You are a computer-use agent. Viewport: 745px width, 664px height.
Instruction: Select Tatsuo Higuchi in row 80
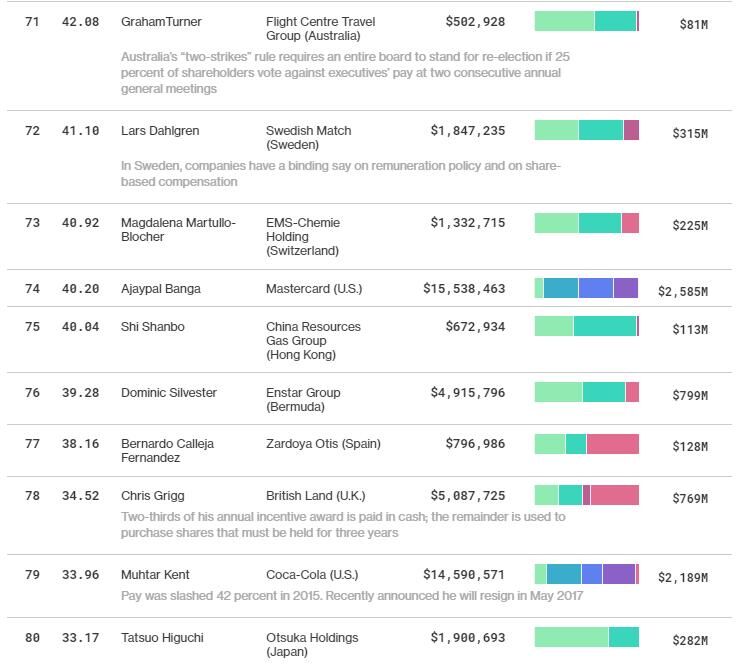pos(162,638)
